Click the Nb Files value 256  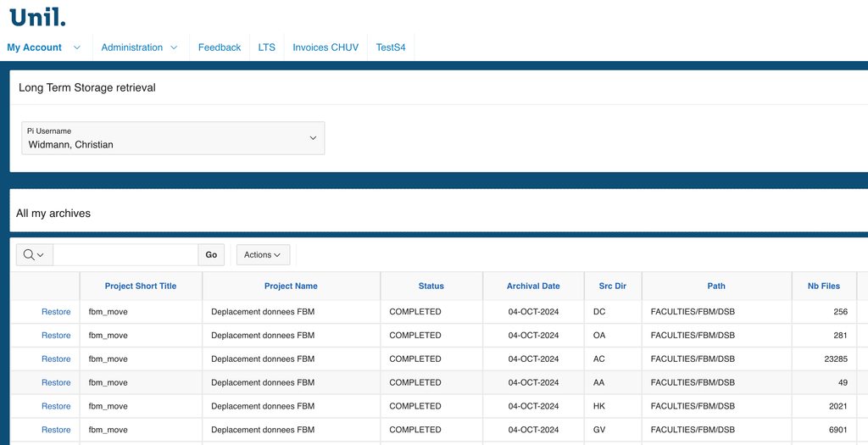(x=840, y=312)
